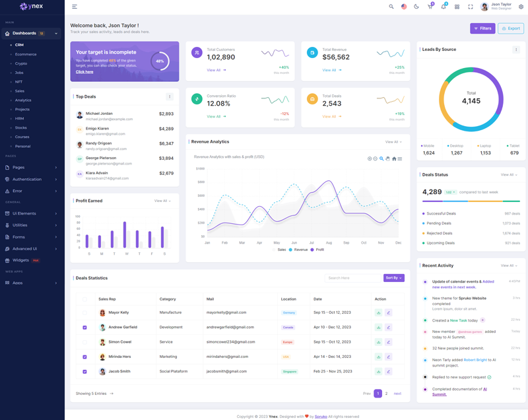The height and width of the screenshot is (420, 528).
Task: Toggle dark mode moon icon
Action: [416, 7]
